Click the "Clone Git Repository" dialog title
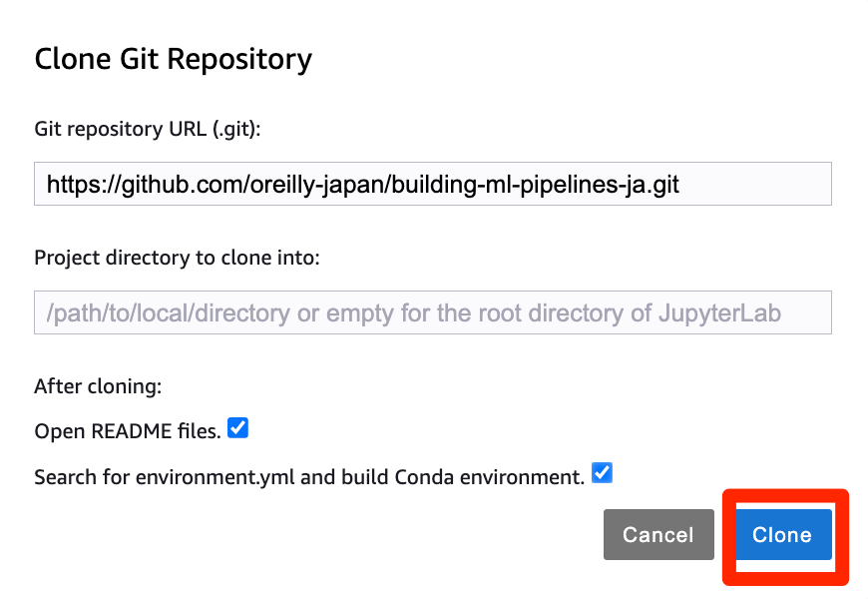The height and width of the screenshot is (599, 868). click(173, 59)
